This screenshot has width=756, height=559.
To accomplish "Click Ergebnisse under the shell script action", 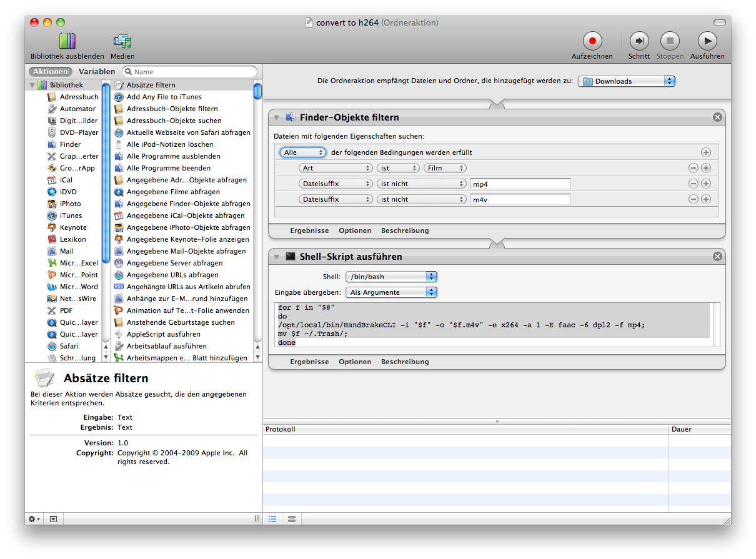I will click(x=309, y=362).
